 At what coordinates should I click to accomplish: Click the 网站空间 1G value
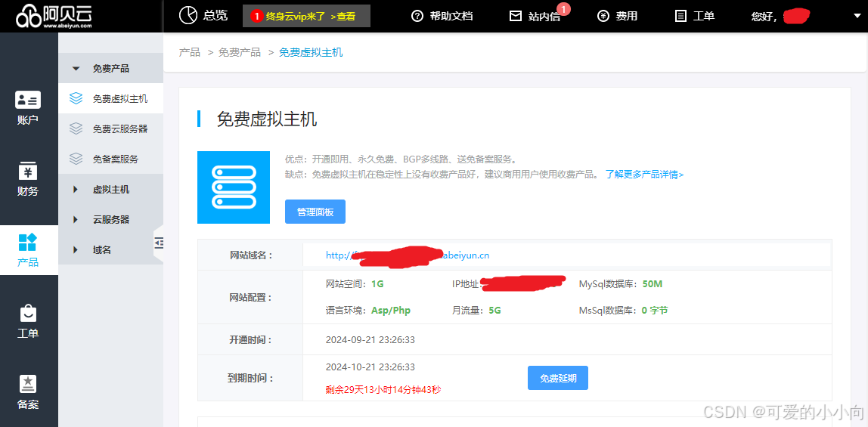[377, 284]
